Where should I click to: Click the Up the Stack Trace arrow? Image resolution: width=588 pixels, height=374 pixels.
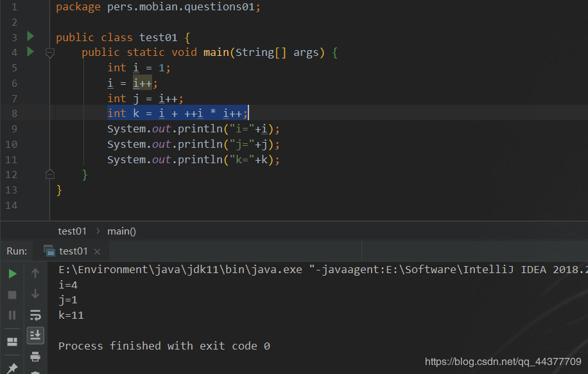pos(35,274)
